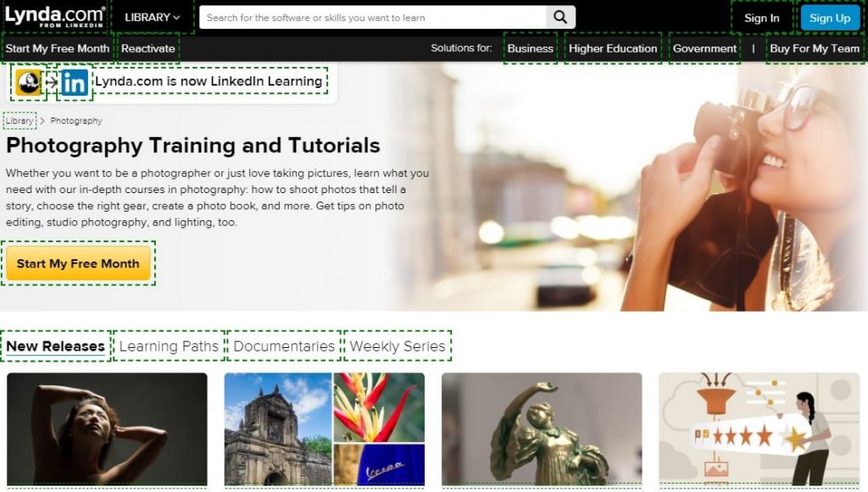Image resolution: width=868 pixels, height=492 pixels.
Task: Click Buy For My Team
Action: (x=814, y=48)
